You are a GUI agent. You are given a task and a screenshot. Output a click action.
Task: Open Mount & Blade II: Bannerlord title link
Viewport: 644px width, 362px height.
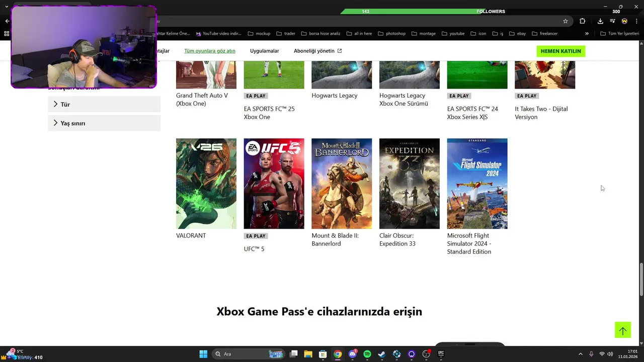pyautogui.click(x=335, y=239)
